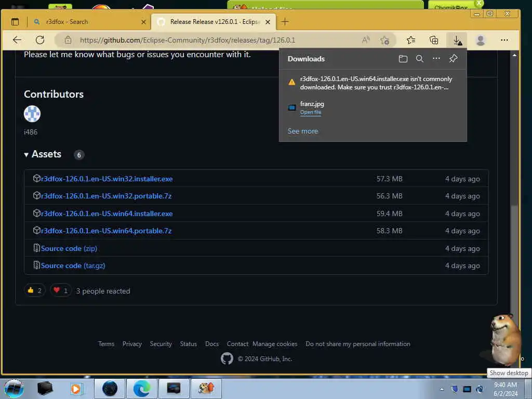Viewport: 532px width, 399px height.
Task: Open the browser profile avatar
Action: [x=481, y=40]
